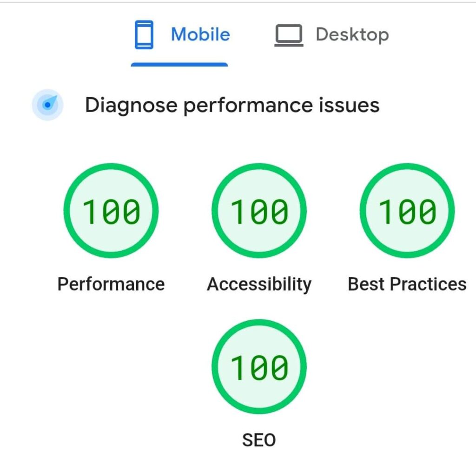Open the Performance category label
This screenshot has width=476, height=472.
[111, 284]
